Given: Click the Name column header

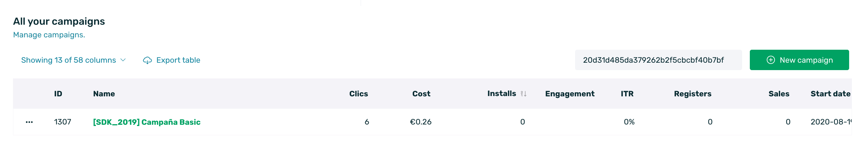Looking at the screenshot, I should (104, 94).
